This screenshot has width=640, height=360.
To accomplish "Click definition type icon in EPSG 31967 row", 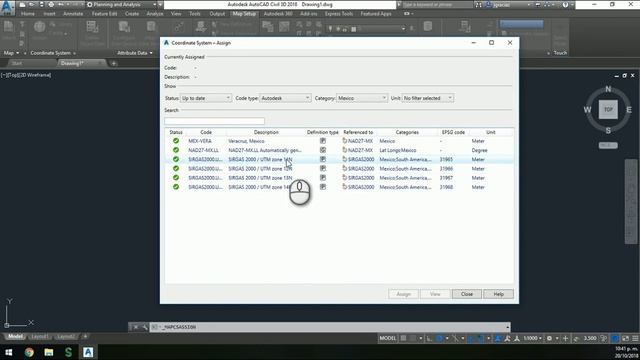I will [323, 178].
